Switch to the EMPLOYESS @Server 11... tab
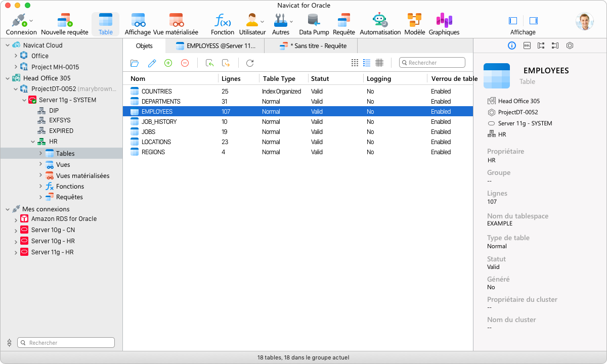The image size is (607, 364). [215, 45]
